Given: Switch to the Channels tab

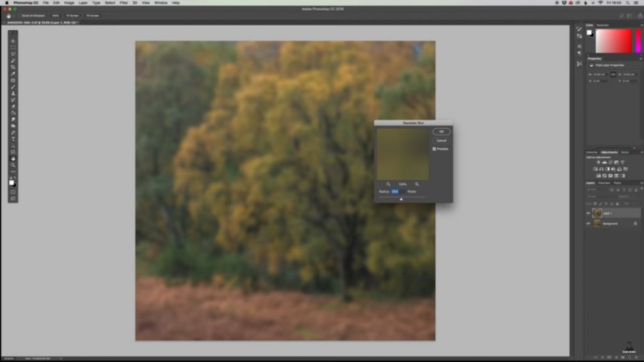Looking at the screenshot, I should (602, 183).
